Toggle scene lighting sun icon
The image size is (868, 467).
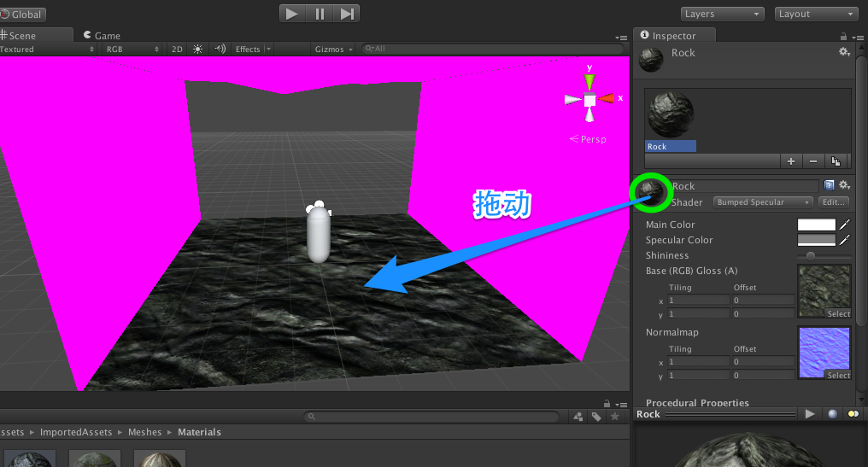(x=197, y=50)
